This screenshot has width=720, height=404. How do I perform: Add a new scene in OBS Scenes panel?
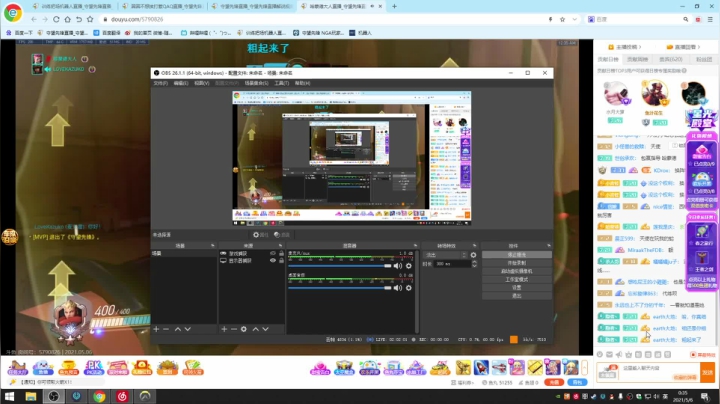pyautogui.click(x=156, y=329)
